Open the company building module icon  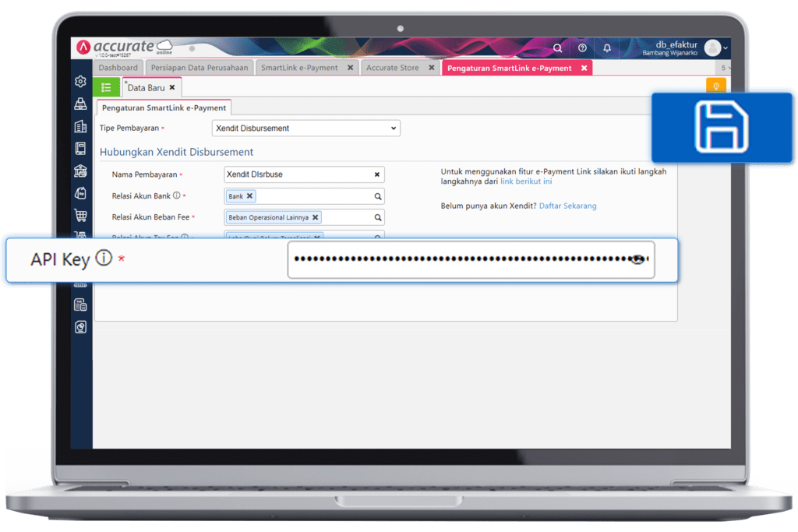coord(80,126)
